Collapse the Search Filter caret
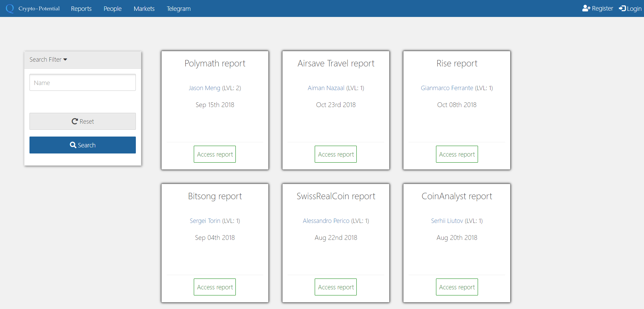644x309 pixels. [65, 60]
